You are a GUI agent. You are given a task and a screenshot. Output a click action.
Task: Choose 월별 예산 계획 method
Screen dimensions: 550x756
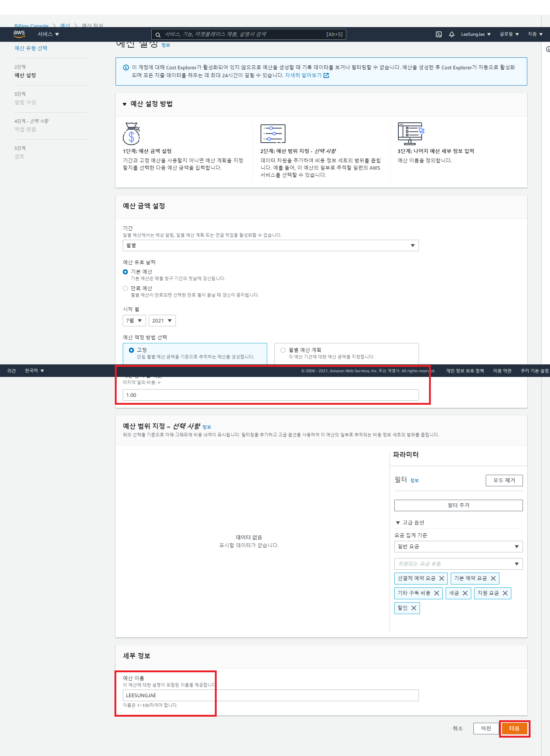pos(283,350)
